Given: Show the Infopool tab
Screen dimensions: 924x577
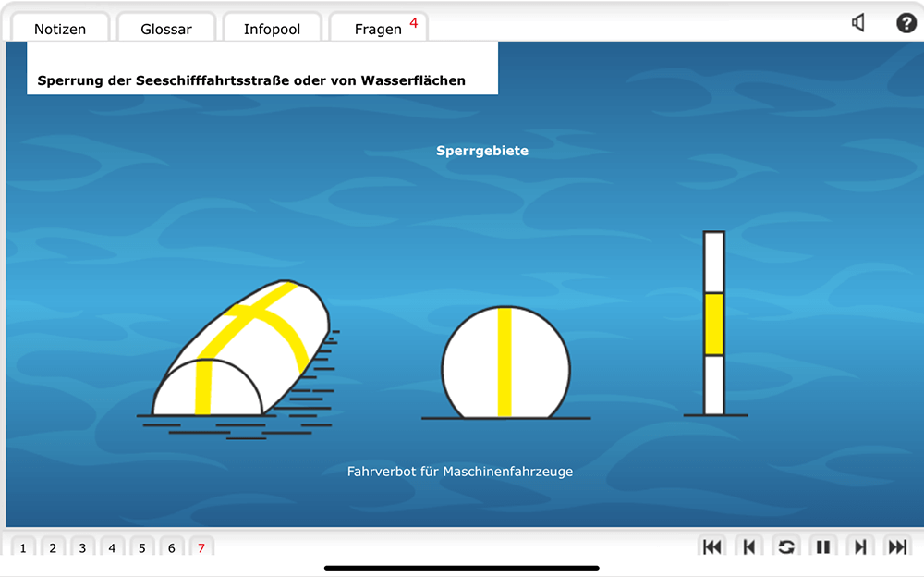Looking at the screenshot, I should pos(272,29).
